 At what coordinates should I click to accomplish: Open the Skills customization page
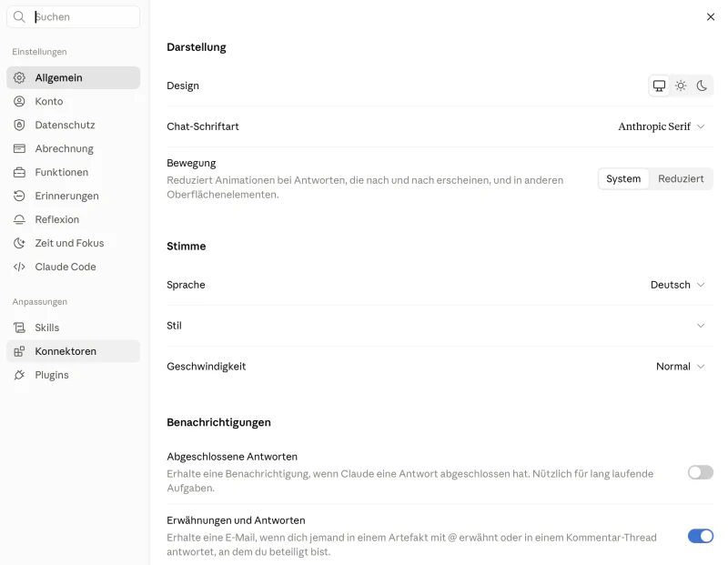click(74, 328)
